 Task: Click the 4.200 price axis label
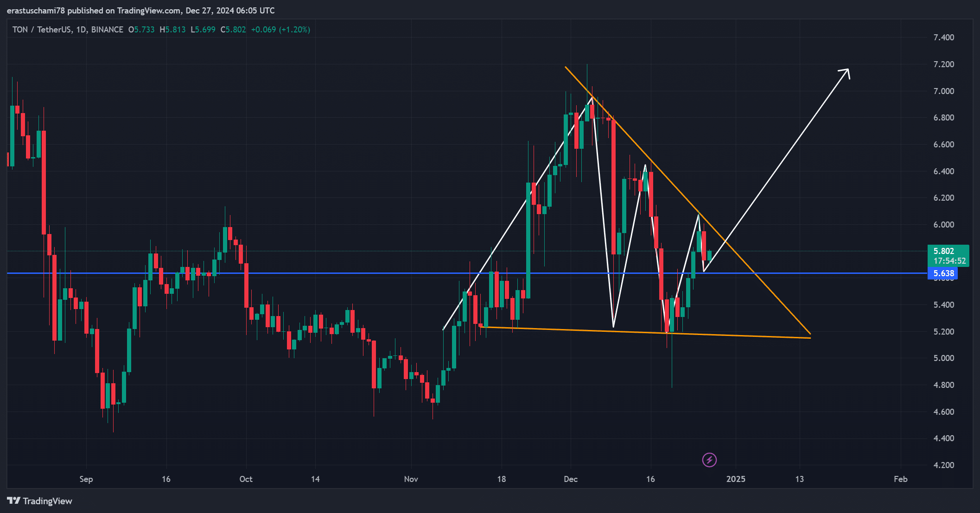[x=944, y=465]
